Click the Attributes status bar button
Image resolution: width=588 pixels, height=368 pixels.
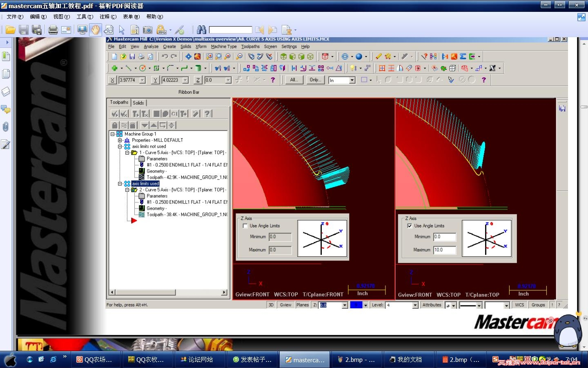point(432,305)
